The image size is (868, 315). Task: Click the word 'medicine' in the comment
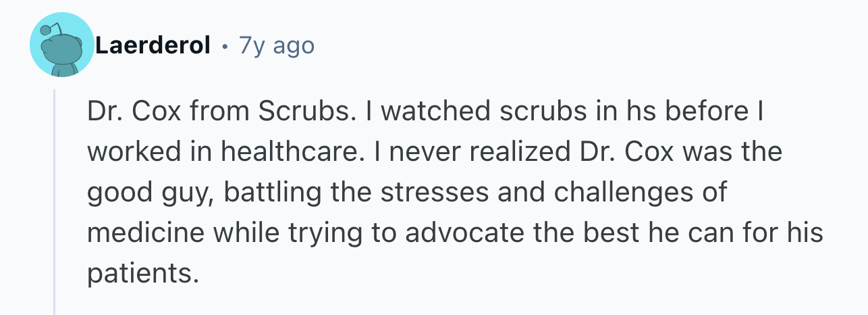tap(133, 233)
